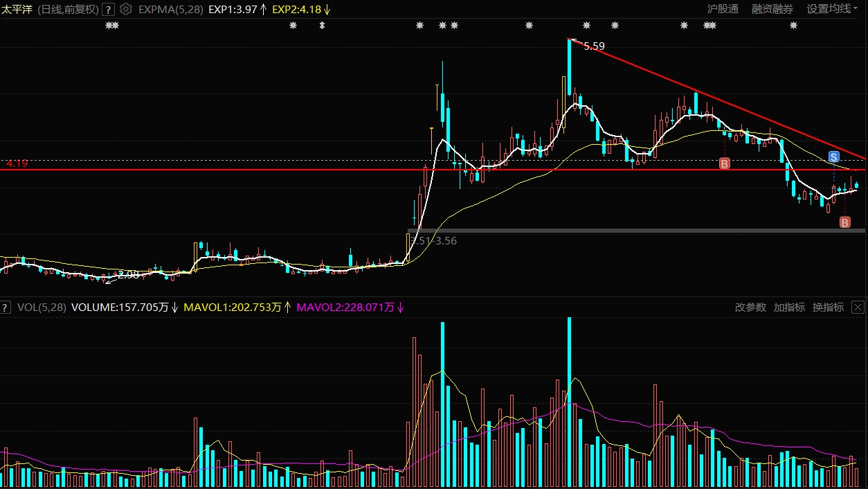Click the EXP2:4.18 value

click(296, 10)
